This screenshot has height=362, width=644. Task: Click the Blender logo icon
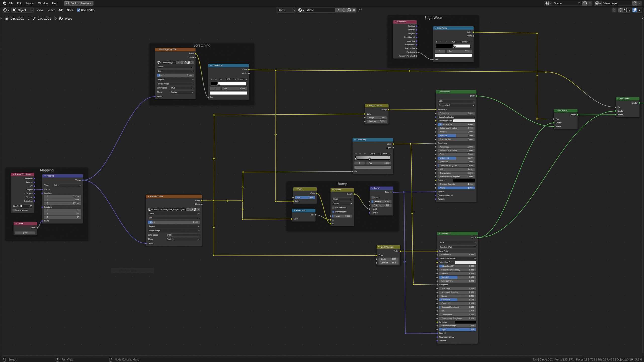tap(4, 3)
